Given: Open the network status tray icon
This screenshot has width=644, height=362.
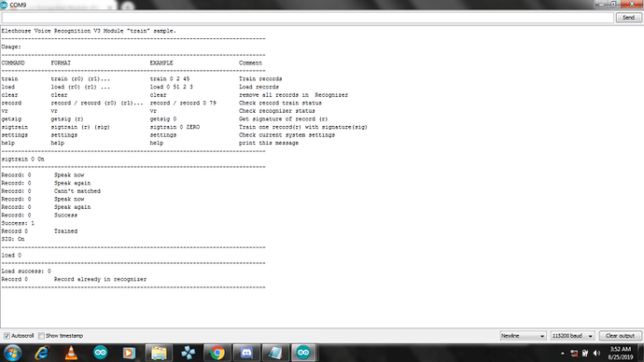Looking at the screenshot, I should point(574,354).
